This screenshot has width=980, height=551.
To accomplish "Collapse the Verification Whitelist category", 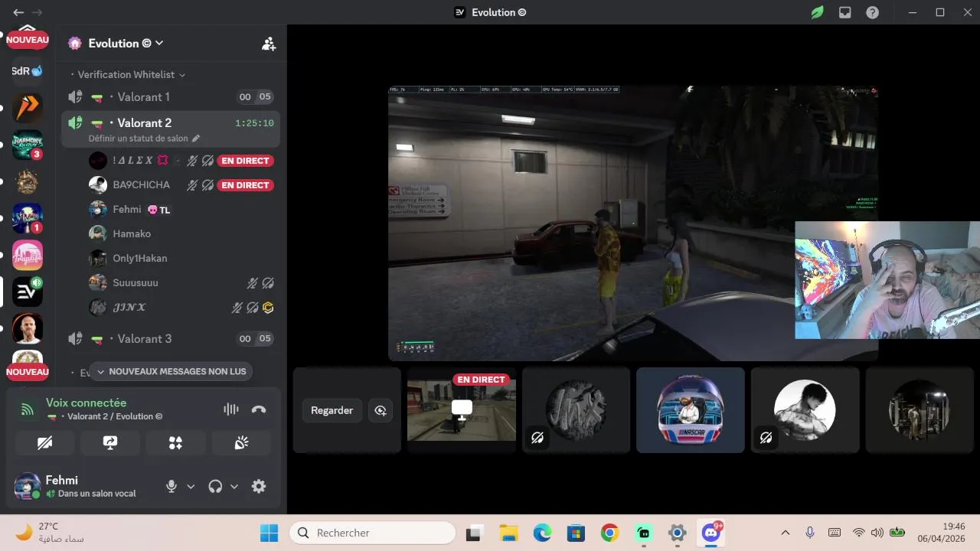I will click(x=132, y=74).
